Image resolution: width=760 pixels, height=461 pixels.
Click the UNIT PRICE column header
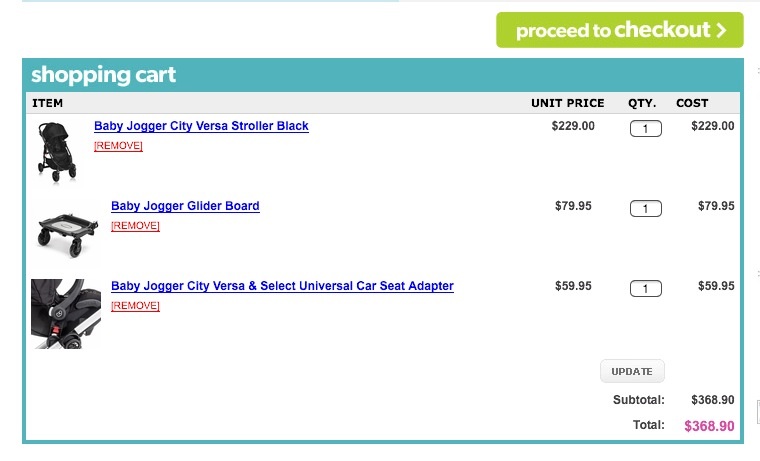[x=568, y=103]
